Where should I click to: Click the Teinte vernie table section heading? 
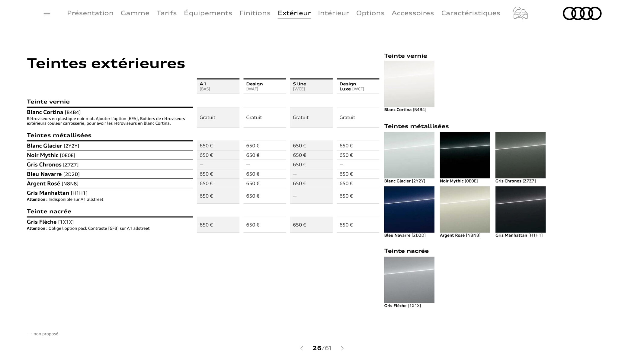[x=48, y=102]
